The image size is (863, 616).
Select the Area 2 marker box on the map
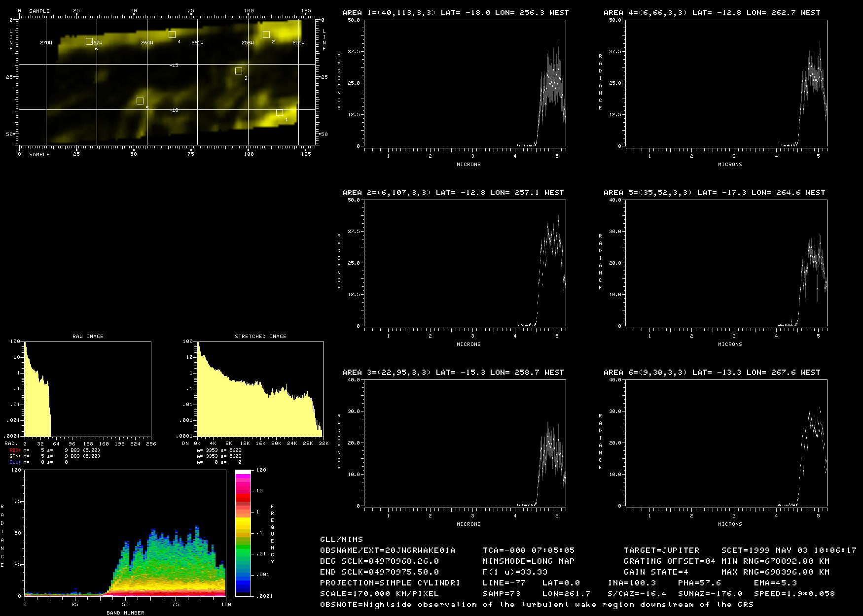pyautogui.click(x=266, y=34)
